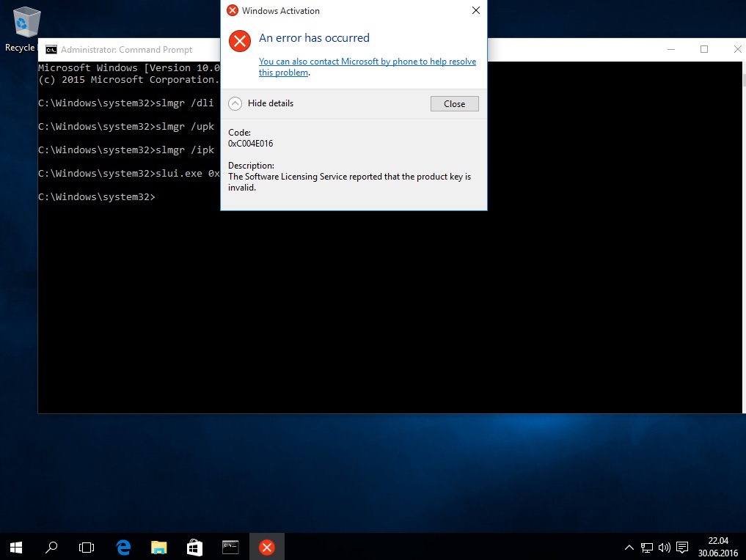This screenshot has height=560, width=746.
Task: Click the 'Code:' label in dialog details
Action: 239,133
